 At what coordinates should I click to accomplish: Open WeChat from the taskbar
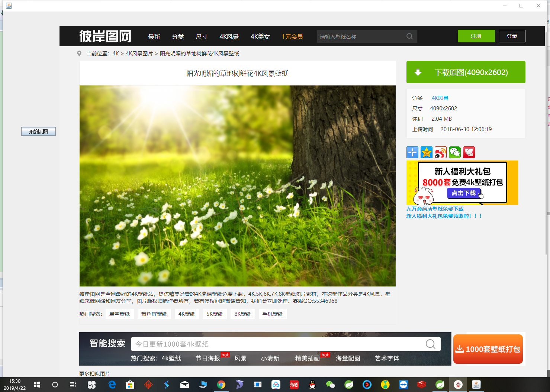331,385
